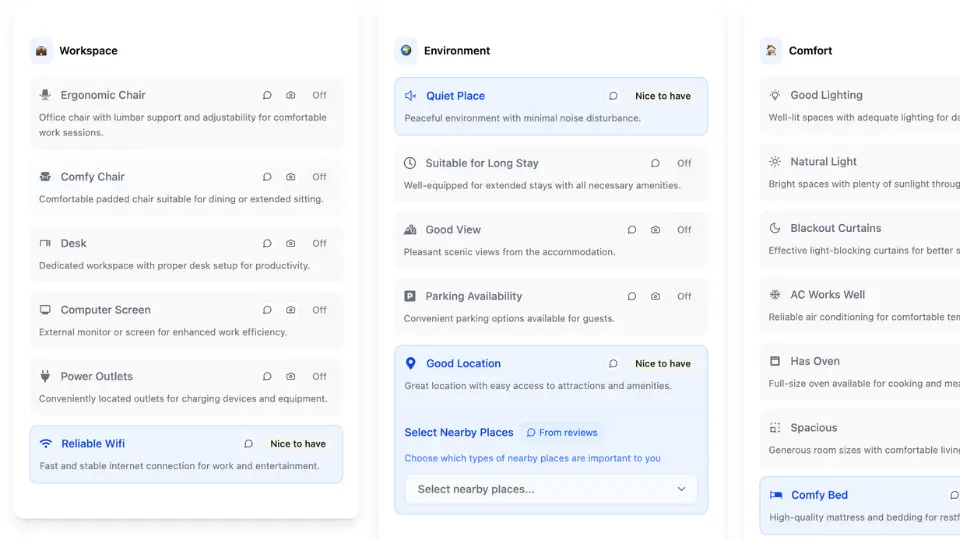960x540 pixels.
Task: Click the camera icon for Comfy Chair
Action: click(290, 176)
